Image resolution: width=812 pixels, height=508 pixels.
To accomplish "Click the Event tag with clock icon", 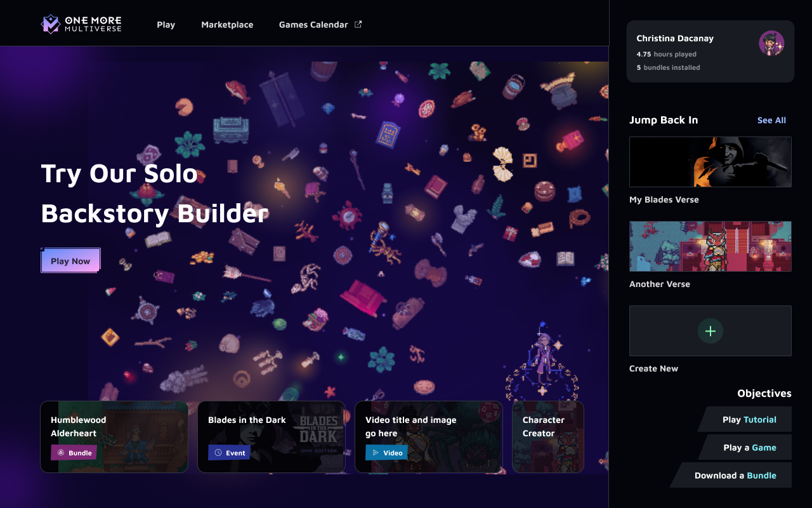I will [x=229, y=453].
